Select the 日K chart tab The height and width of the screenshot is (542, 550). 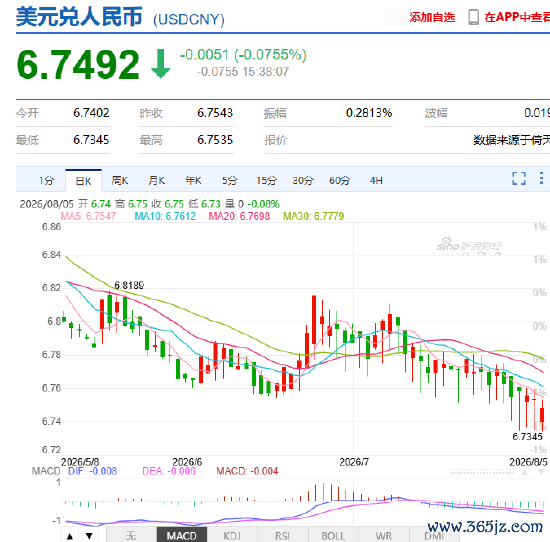coord(83,181)
